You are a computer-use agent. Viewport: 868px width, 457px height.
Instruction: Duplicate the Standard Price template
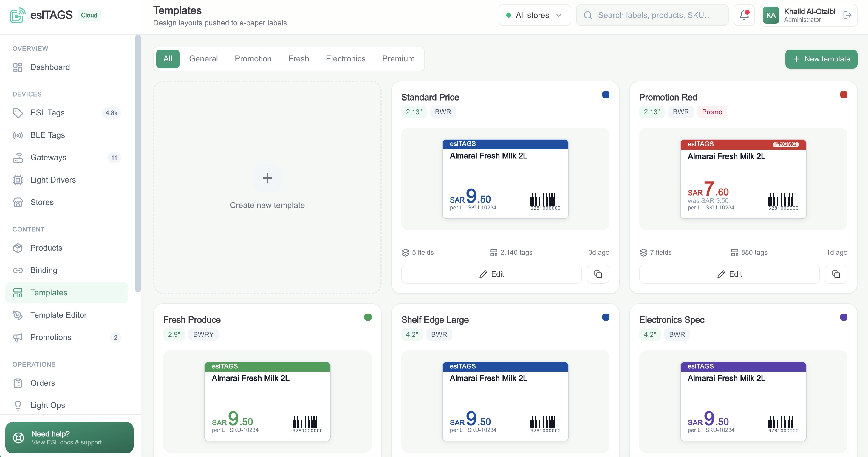598,274
